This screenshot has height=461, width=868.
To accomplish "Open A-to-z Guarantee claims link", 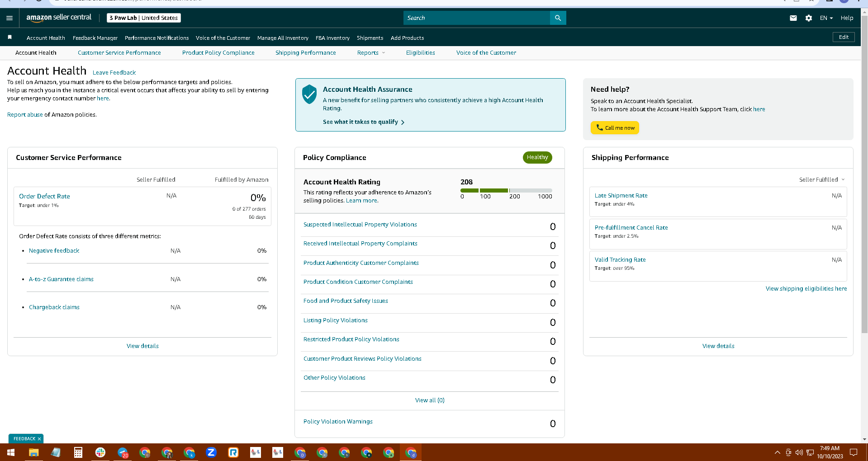I will [61, 279].
